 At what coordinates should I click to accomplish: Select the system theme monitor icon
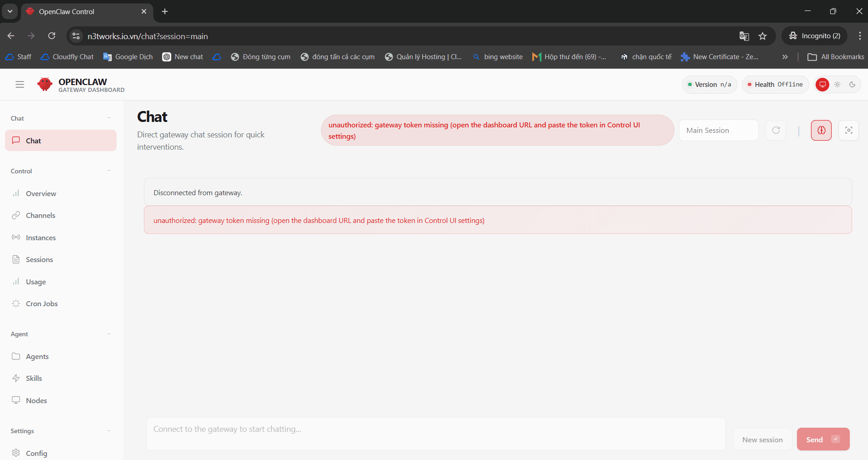click(x=822, y=85)
